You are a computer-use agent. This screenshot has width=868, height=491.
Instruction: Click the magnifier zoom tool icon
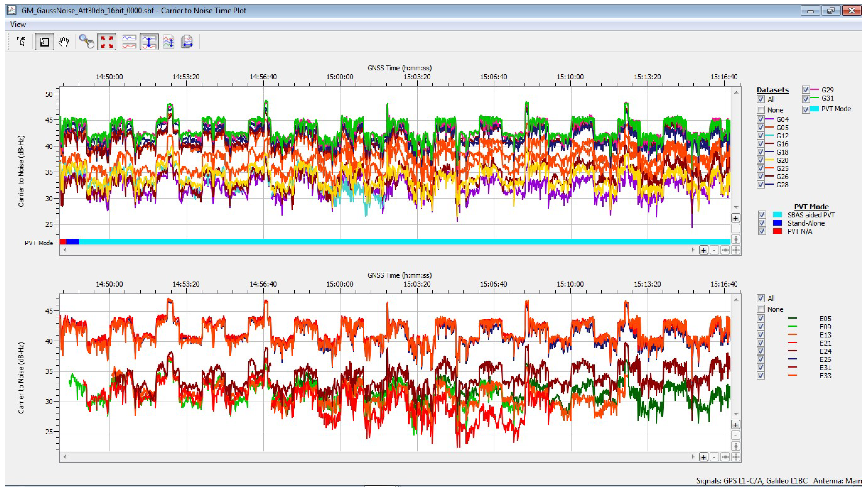click(86, 42)
